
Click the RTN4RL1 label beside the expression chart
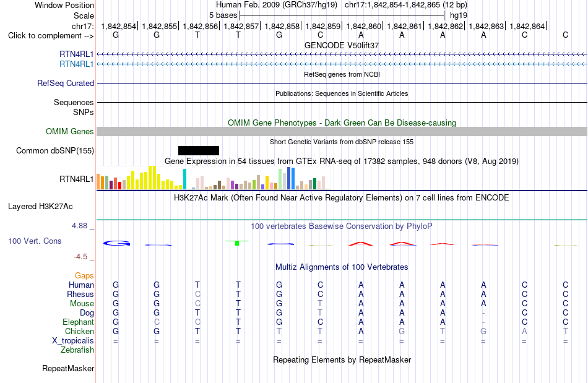point(76,179)
